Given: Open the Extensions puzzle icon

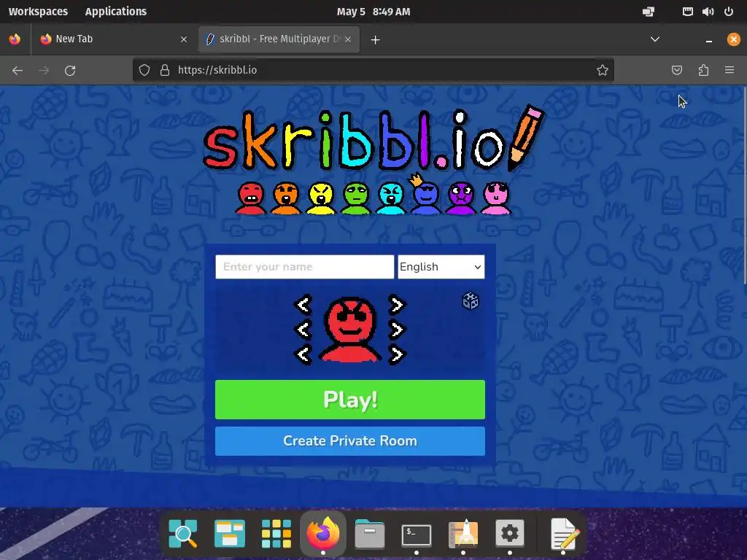Looking at the screenshot, I should click(703, 71).
